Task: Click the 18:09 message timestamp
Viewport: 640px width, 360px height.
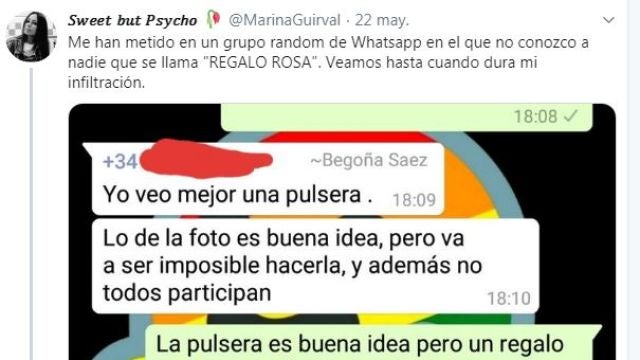Action: (x=414, y=200)
